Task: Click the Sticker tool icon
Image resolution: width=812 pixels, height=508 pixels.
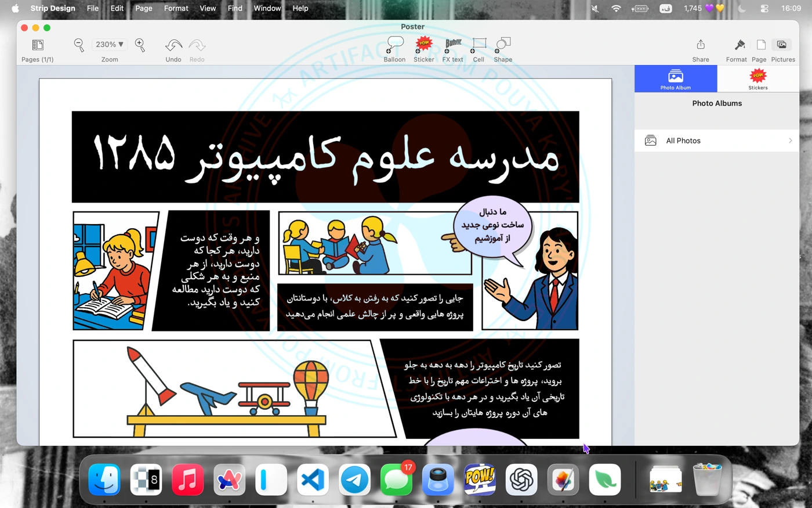Action: (423, 45)
